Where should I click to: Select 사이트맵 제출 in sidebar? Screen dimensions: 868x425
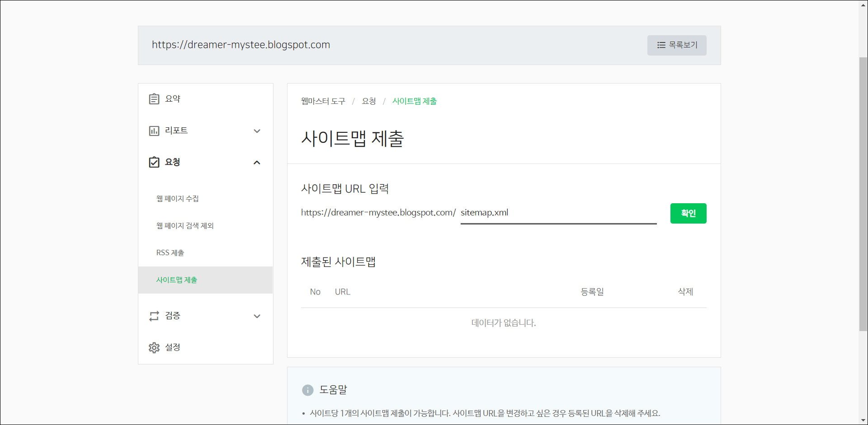[x=205, y=280]
